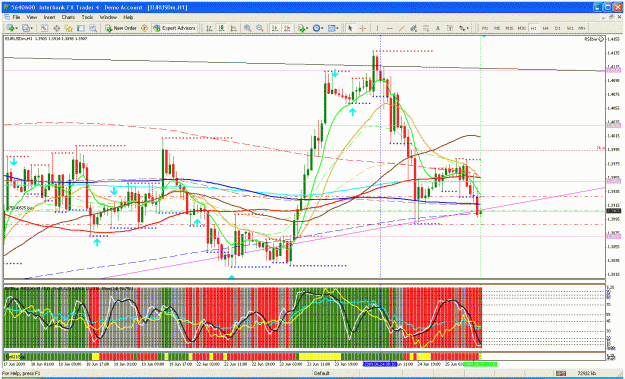Viewport: 625px width, 379px height.
Task: Open the Default profile selector in status bar
Action: coord(321,373)
